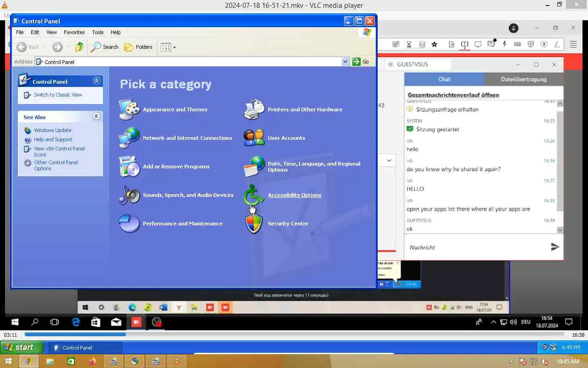The height and width of the screenshot is (368, 588).
Task: Open the User Accounts people icon
Action: coord(254,138)
